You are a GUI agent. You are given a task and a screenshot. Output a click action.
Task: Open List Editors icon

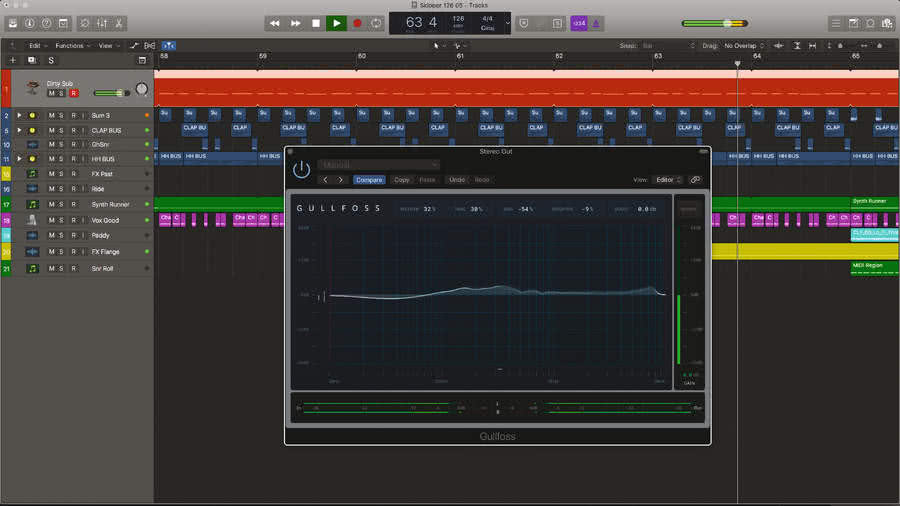coord(836,24)
